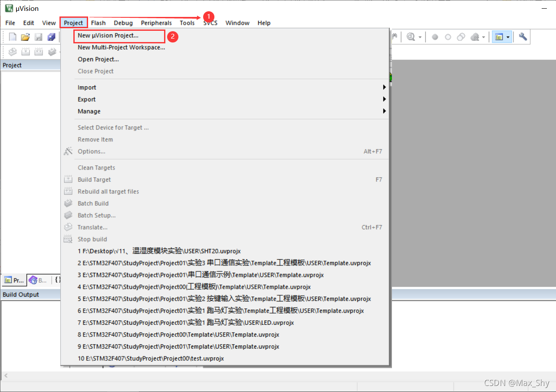The image size is (556, 392).
Task: Select Open Project... menu entry
Action: (225, 59)
